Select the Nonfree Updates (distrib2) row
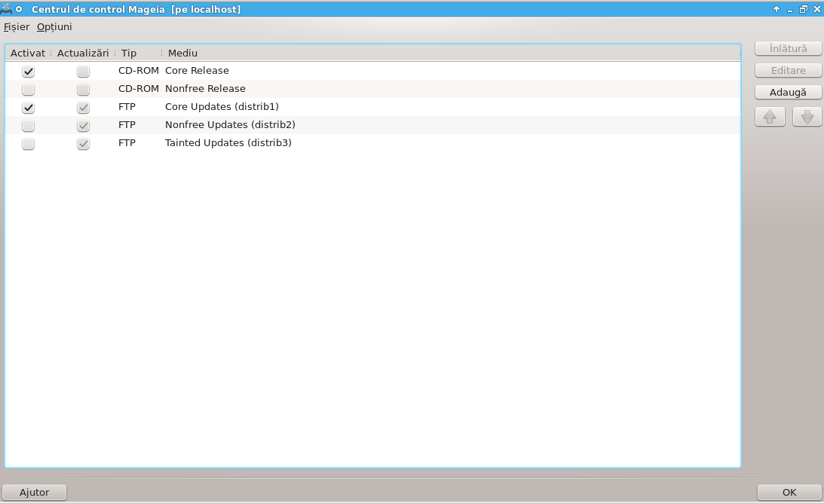Screen dimensions: 824x504 pos(372,125)
